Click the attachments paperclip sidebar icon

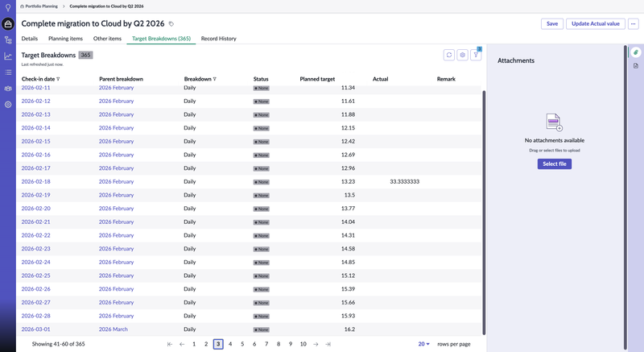click(635, 52)
